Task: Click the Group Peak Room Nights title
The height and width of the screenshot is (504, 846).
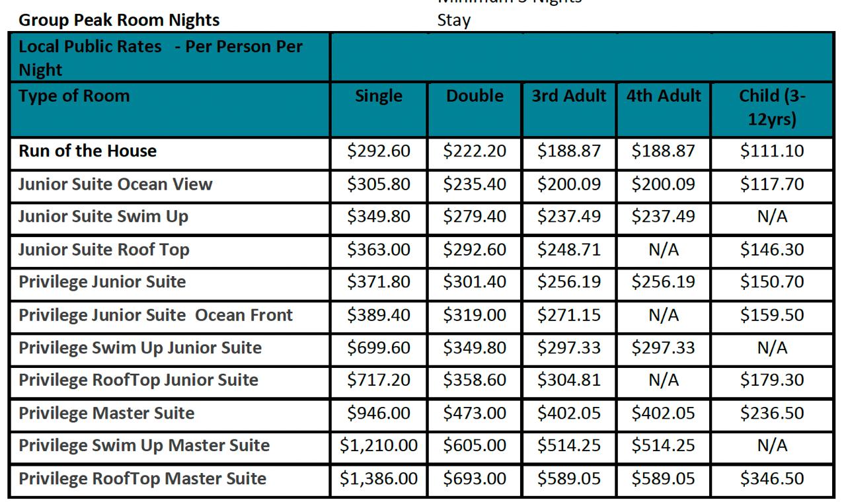Action: (119, 20)
